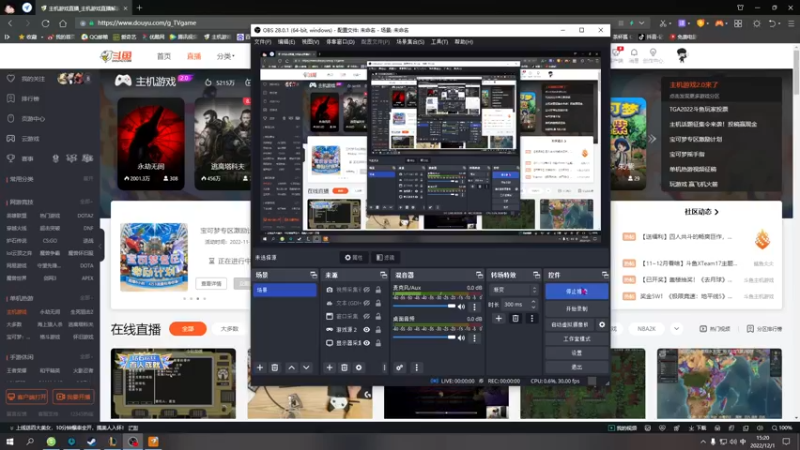Adjust the desktop audio volume slider
Image resolution: width=800 pixels, height=450 pixels.
point(424,337)
